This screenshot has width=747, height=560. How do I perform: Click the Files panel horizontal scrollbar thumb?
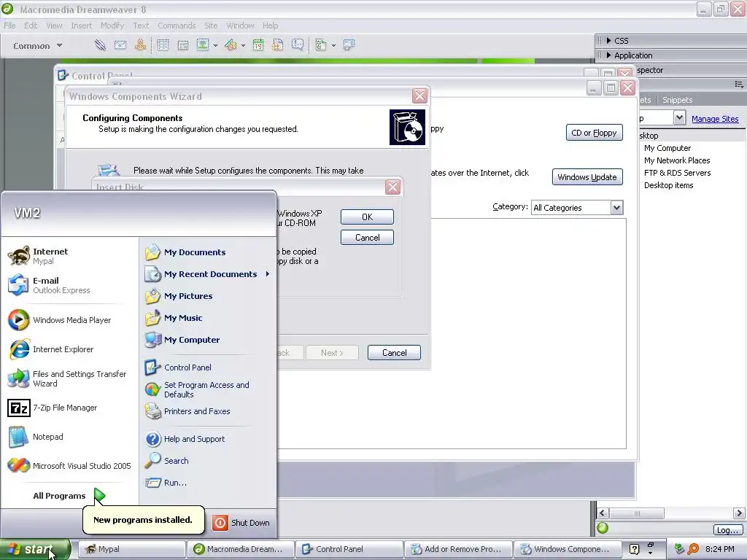637,513
